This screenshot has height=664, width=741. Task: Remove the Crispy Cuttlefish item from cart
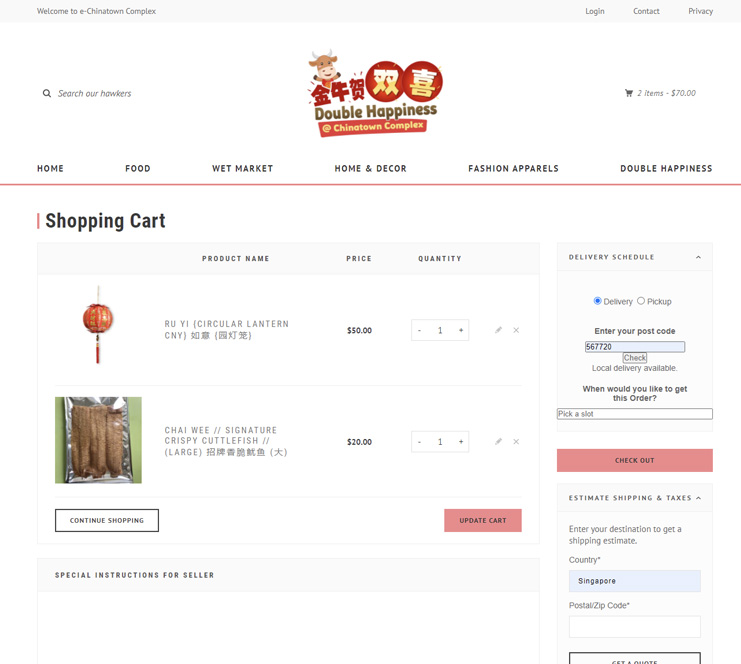tap(516, 441)
